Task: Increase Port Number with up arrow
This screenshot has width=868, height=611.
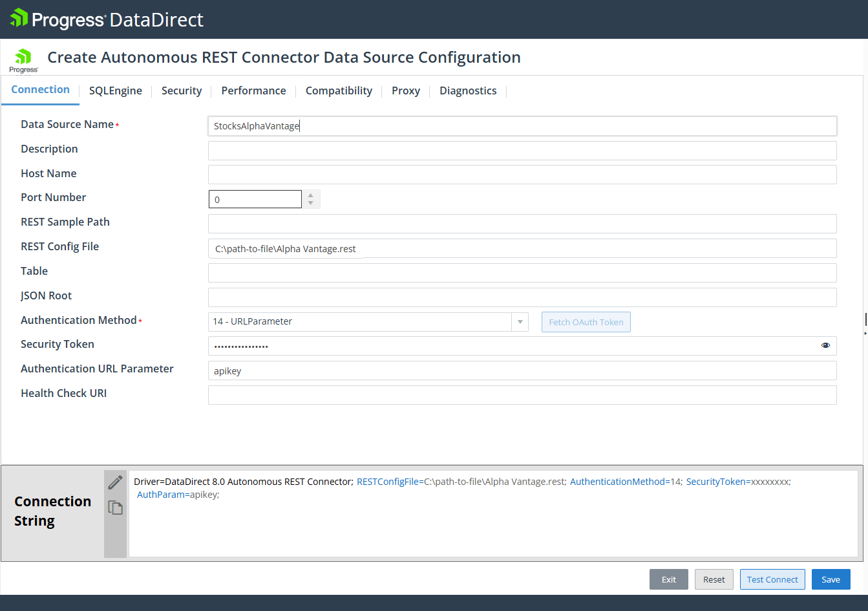Action: [311, 195]
